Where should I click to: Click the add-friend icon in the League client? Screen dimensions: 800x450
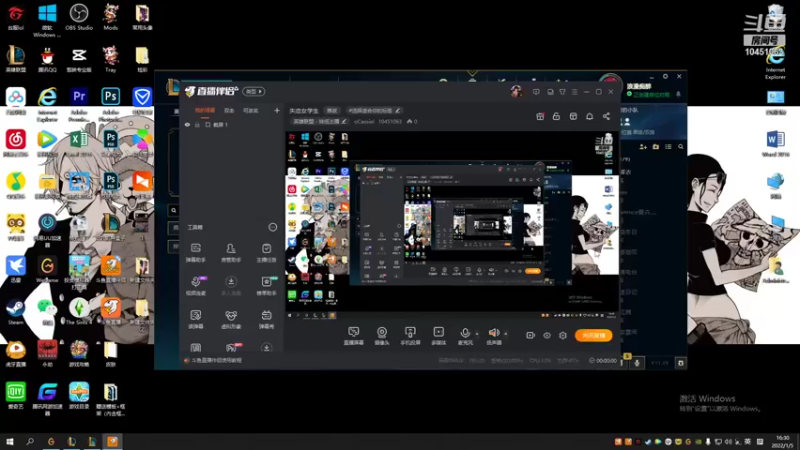643,147
